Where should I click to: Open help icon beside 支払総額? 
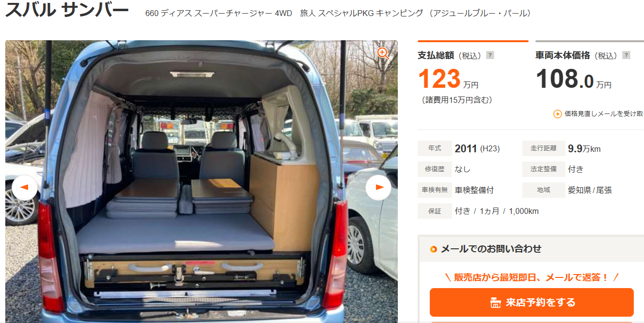click(490, 56)
